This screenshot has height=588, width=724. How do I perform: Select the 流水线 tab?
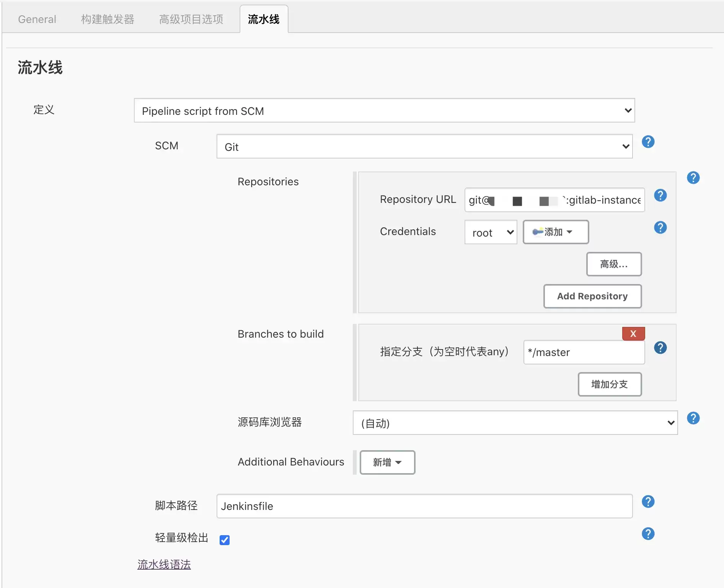264,19
